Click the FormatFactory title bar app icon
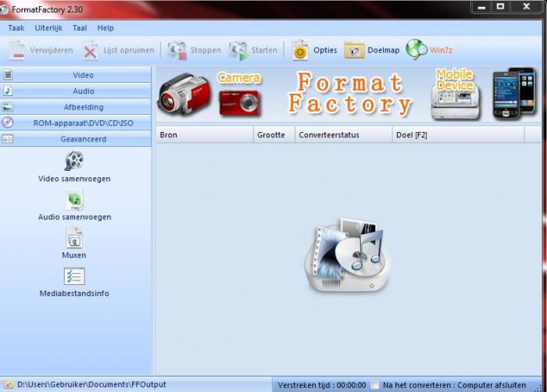Viewport: 547px width, 392px height. coord(3,9)
